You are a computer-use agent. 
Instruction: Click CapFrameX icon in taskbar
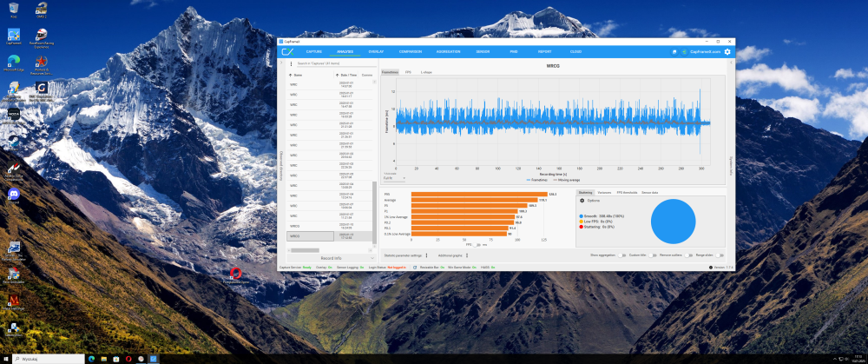154,359
